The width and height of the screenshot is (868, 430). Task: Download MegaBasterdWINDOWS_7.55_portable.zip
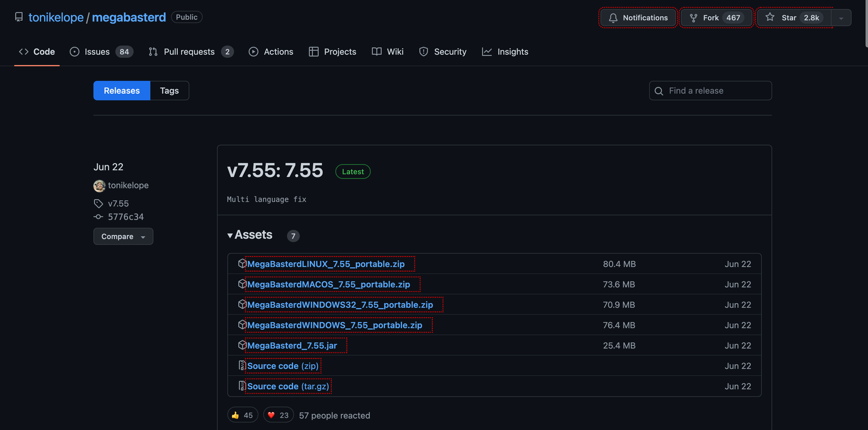click(335, 325)
